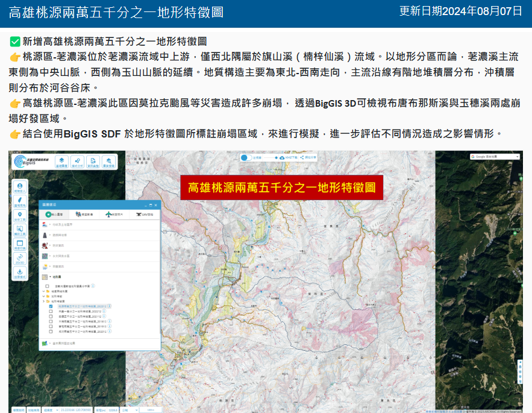Expand the 行政及土地區界 layer group
The image size is (532, 413).
click(50, 224)
